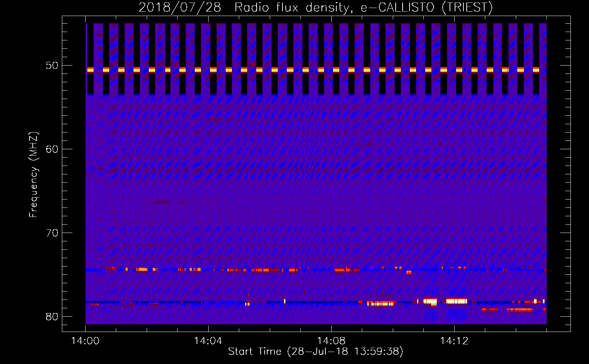Click the 80 frequency tick label
This screenshot has height=364, width=589.
pyautogui.click(x=52, y=317)
